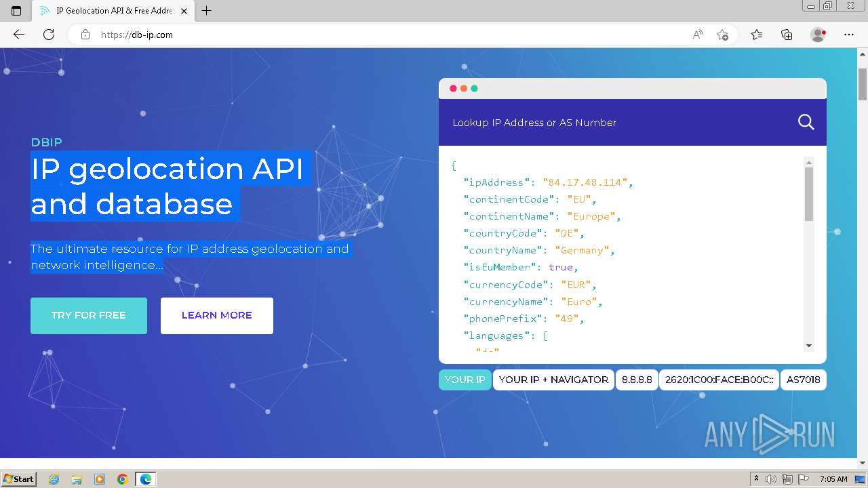Select the AS7018 example lookup
The height and width of the screenshot is (488, 868).
(x=804, y=380)
